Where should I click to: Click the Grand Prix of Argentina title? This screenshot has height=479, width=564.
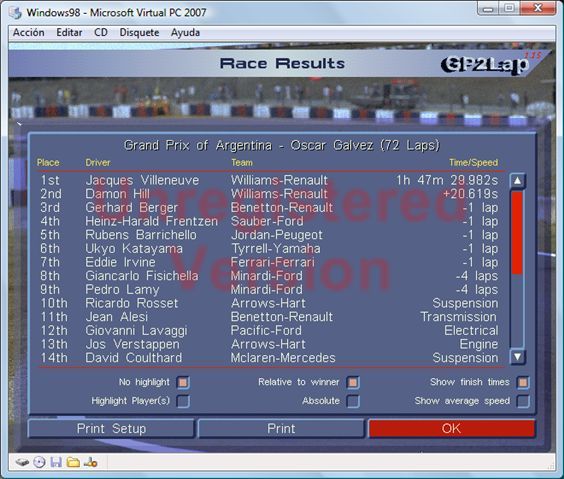pos(282,145)
